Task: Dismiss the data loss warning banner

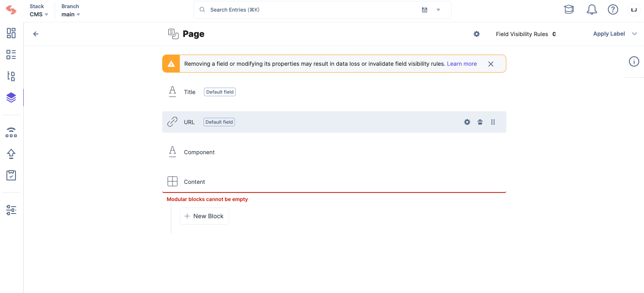Action: click(x=490, y=64)
